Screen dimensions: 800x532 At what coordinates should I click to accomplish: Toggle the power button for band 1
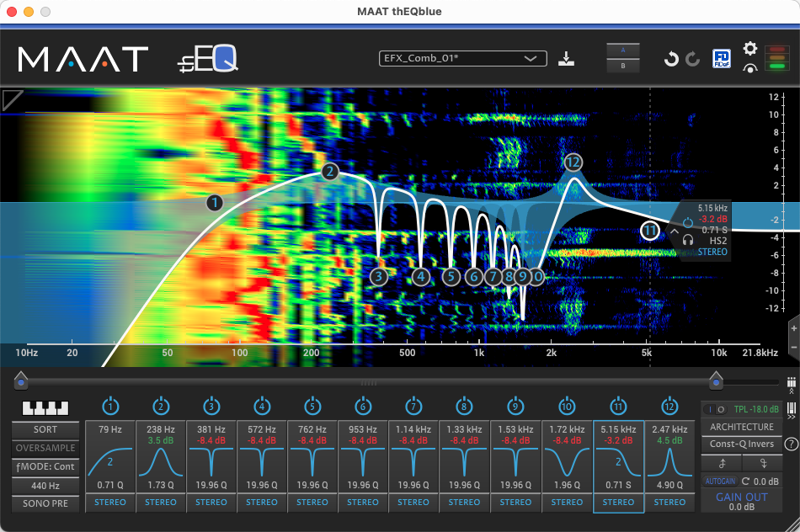point(110,407)
